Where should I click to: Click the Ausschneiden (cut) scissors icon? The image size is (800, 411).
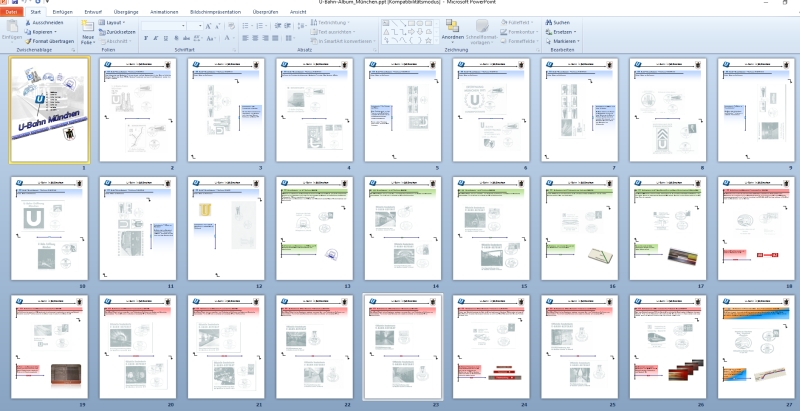click(x=28, y=21)
